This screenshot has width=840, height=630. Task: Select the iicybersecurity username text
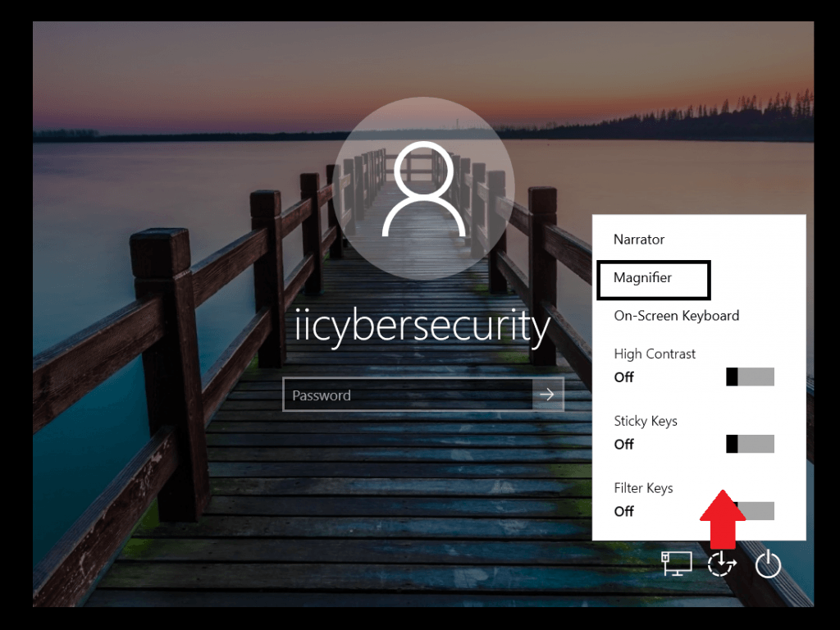click(x=422, y=326)
